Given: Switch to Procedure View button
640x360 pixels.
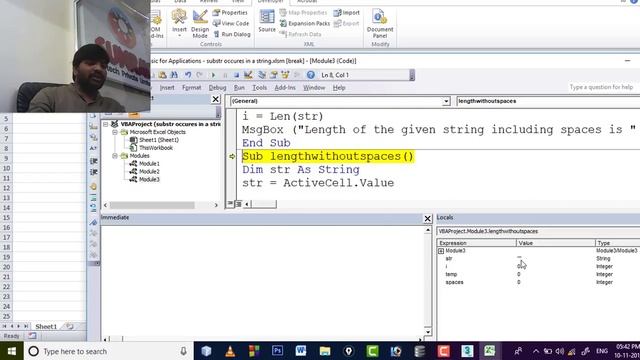Looking at the screenshot, I should (230, 204).
